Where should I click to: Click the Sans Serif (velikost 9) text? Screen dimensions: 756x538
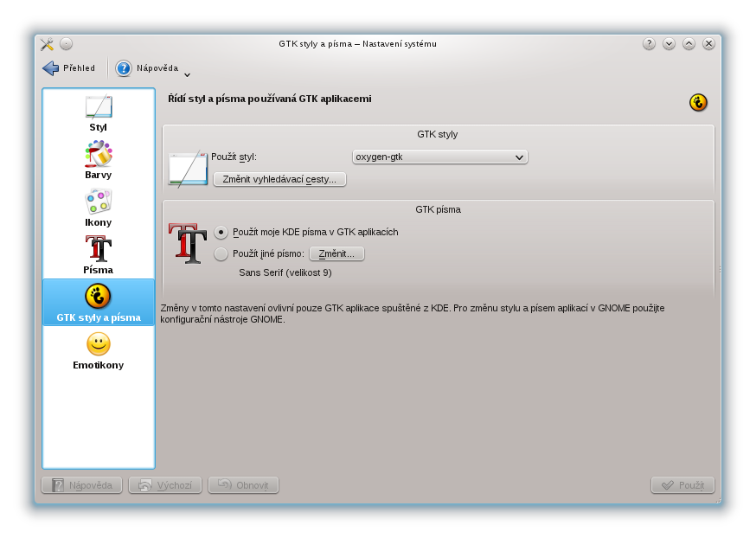coord(285,272)
